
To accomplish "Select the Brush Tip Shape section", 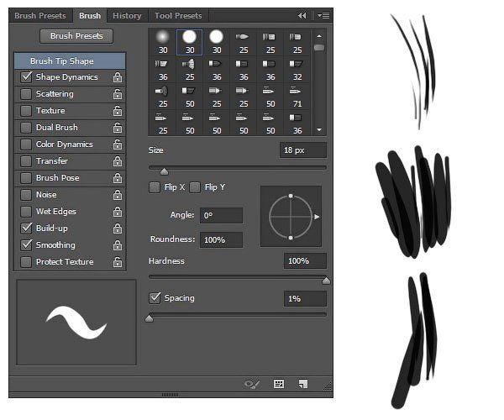I will 70,61.
